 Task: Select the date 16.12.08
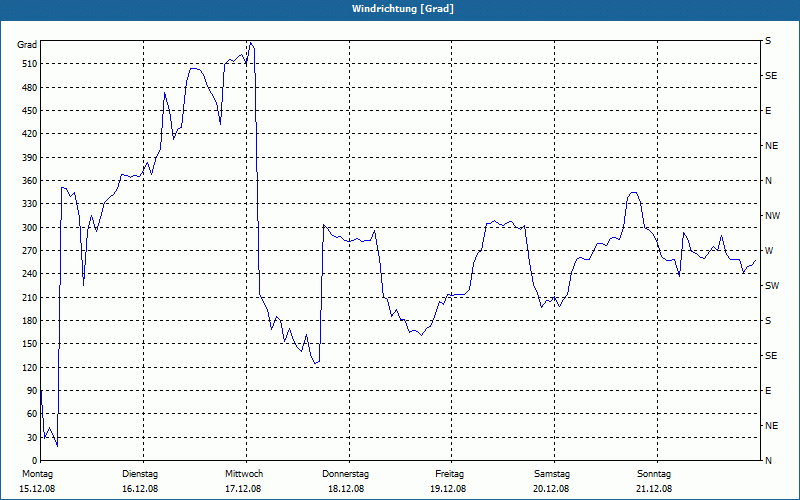(x=140, y=489)
